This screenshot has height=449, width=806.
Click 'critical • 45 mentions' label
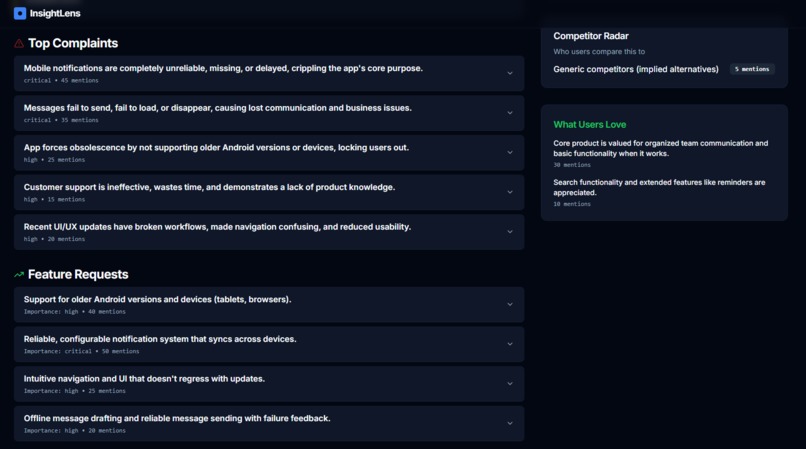61,81
